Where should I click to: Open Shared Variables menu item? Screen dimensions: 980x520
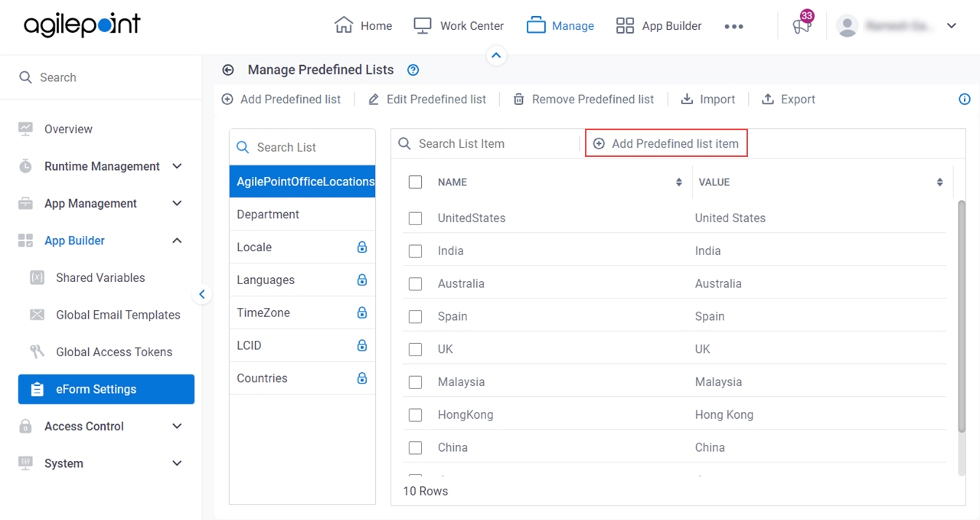click(x=100, y=278)
